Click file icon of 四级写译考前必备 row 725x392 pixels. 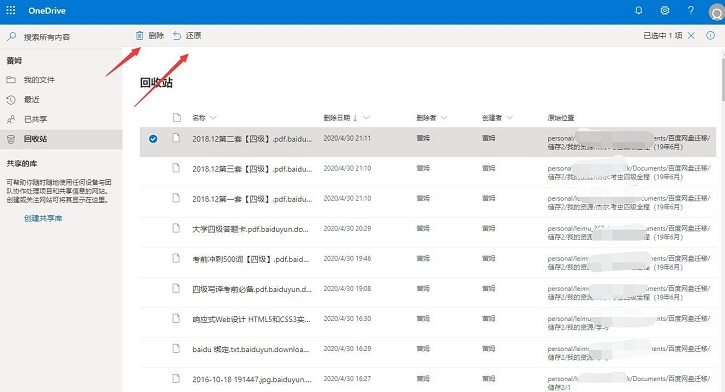[x=176, y=288]
